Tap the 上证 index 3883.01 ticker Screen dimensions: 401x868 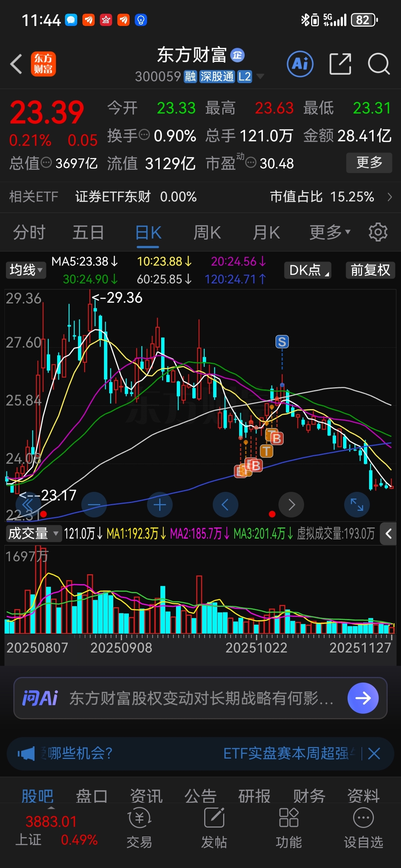point(56,831)
